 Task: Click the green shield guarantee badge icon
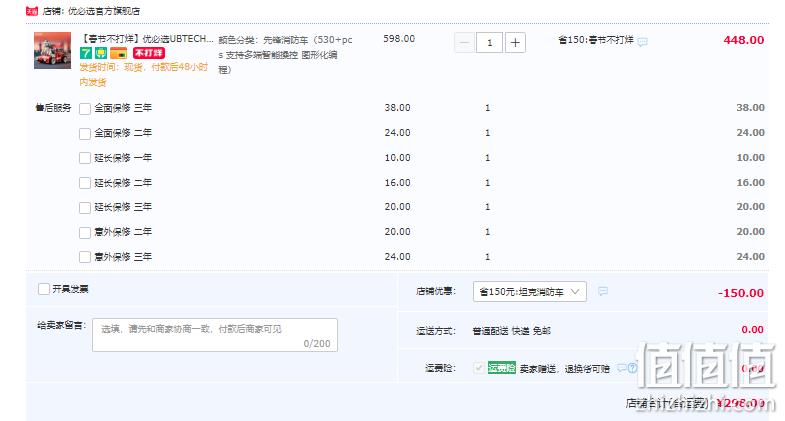click(x=101, y=53)
